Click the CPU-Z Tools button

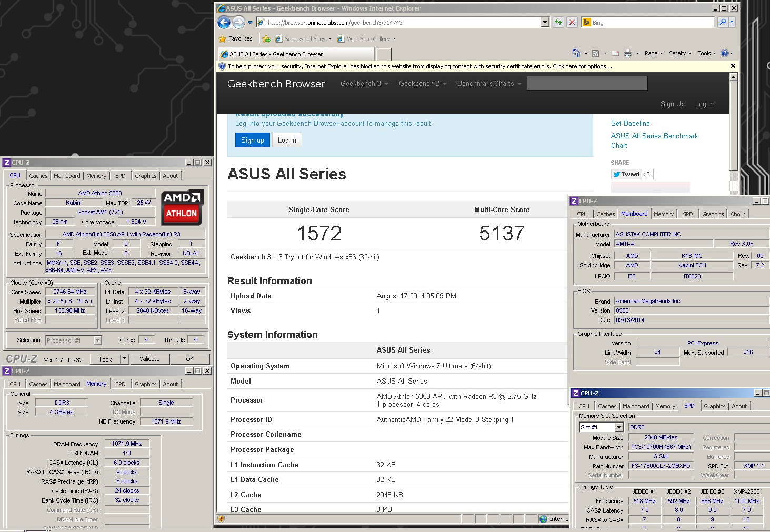pyautogui.click(x=105, y=359)
